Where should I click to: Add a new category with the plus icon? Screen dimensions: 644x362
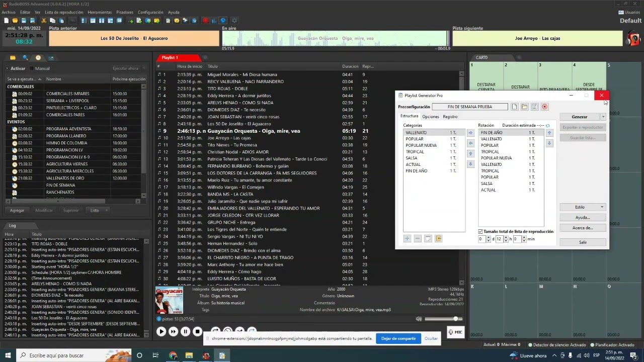pyautogui.click(x=407, y=238)
